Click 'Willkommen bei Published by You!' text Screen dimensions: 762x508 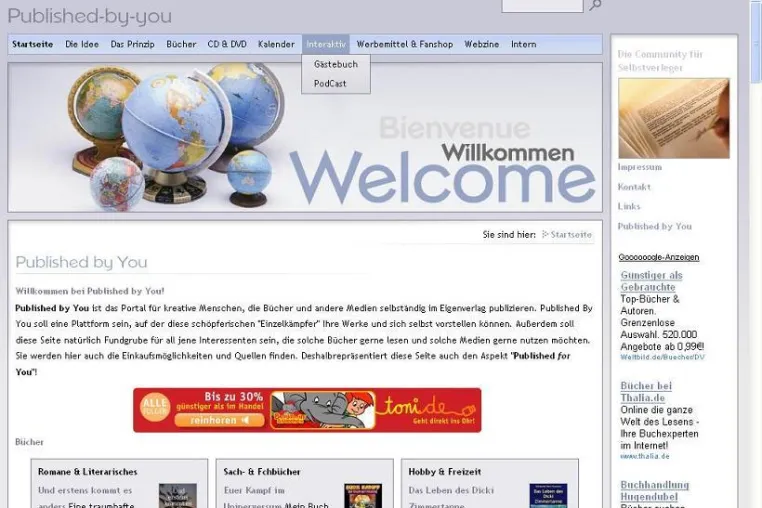click(x=90, y=291)
